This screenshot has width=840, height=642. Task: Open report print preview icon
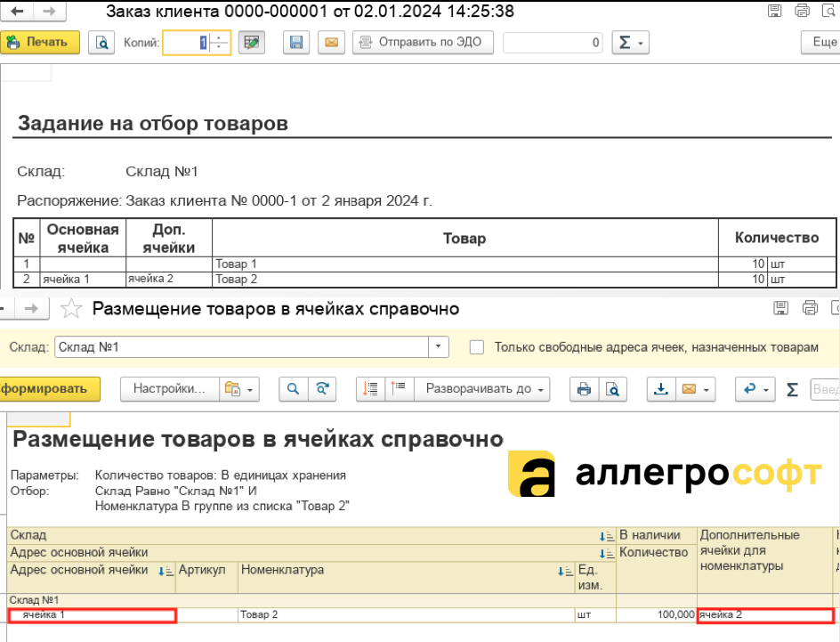612,389
